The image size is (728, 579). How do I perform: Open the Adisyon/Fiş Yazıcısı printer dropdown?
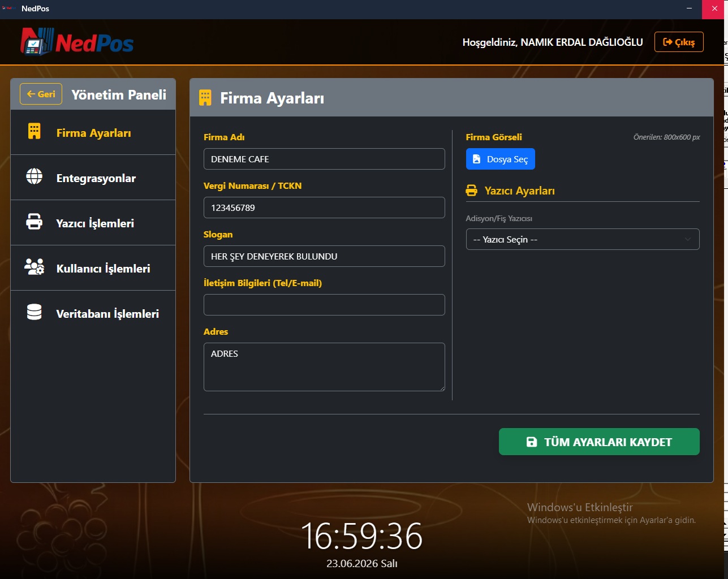[x=583, y=239]
